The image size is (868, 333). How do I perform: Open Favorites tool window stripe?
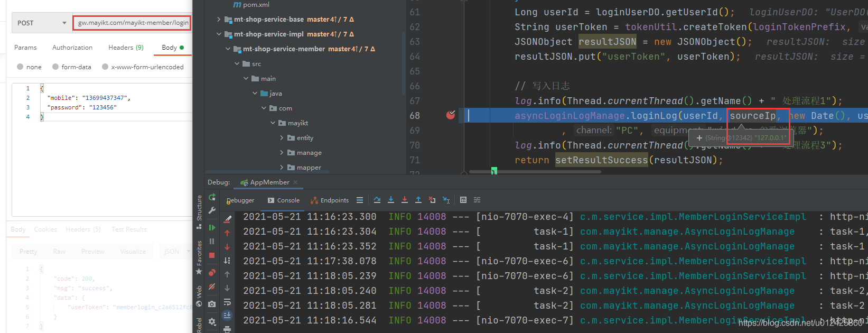click(199, 257)
